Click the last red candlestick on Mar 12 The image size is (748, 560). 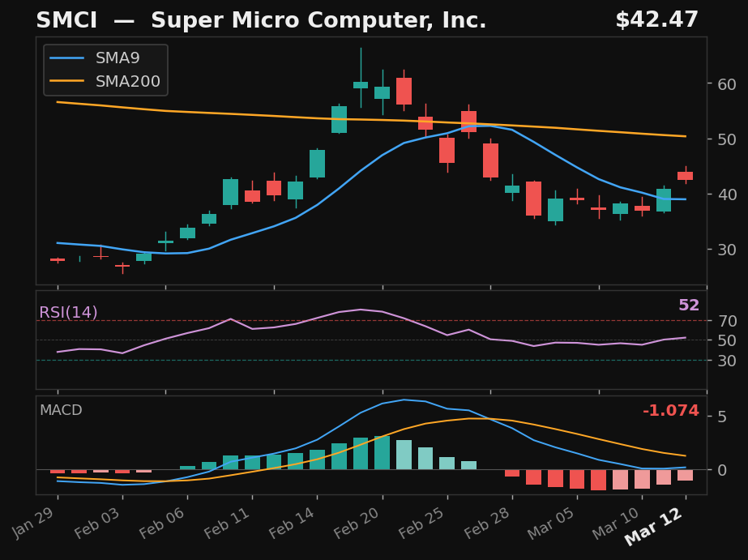[x=686, y=176]
